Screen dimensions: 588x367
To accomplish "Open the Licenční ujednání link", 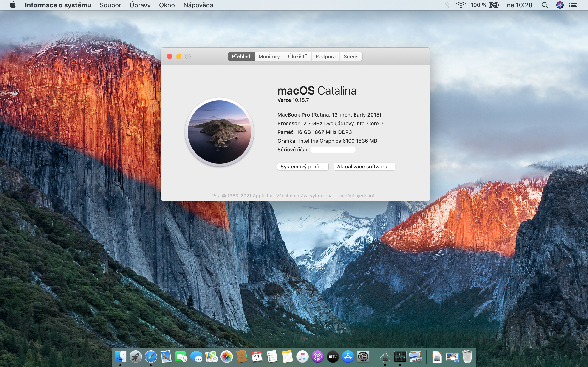I will [354, 196].
